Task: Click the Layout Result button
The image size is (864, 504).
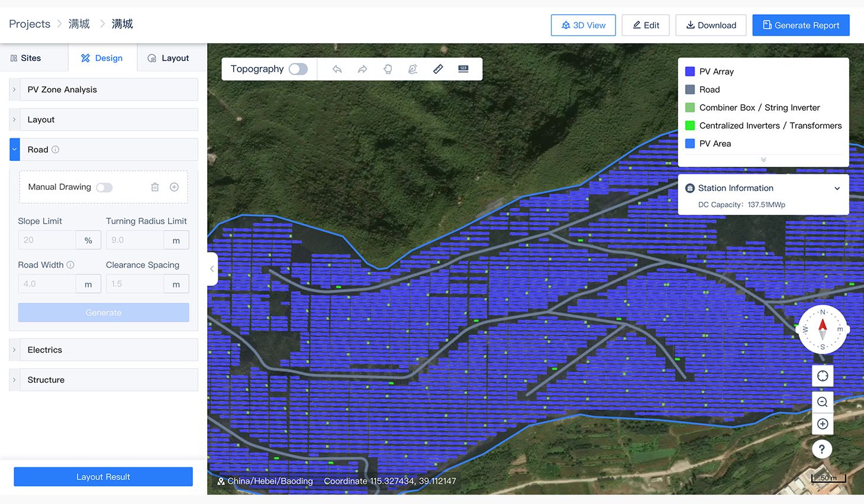Action: pyautogui.click(x=103, y=477)
